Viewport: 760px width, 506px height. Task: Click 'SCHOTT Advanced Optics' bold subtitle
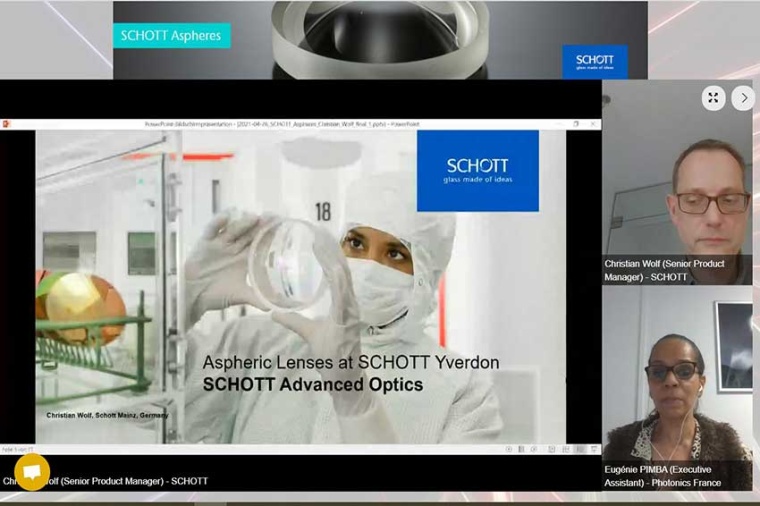click(313, 384)
